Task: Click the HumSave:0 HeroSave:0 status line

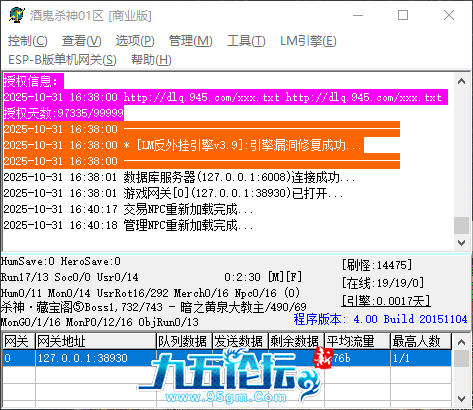Action: click(61, 261)
